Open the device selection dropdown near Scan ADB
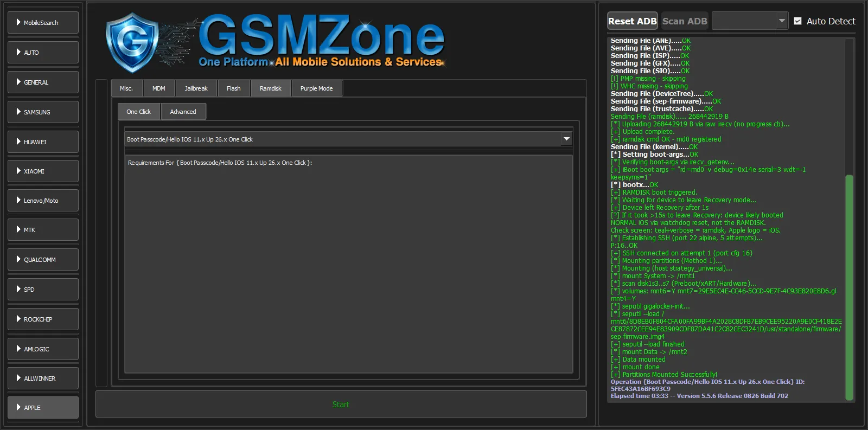This screenshot has height=430, width=868. coord(750,21)
